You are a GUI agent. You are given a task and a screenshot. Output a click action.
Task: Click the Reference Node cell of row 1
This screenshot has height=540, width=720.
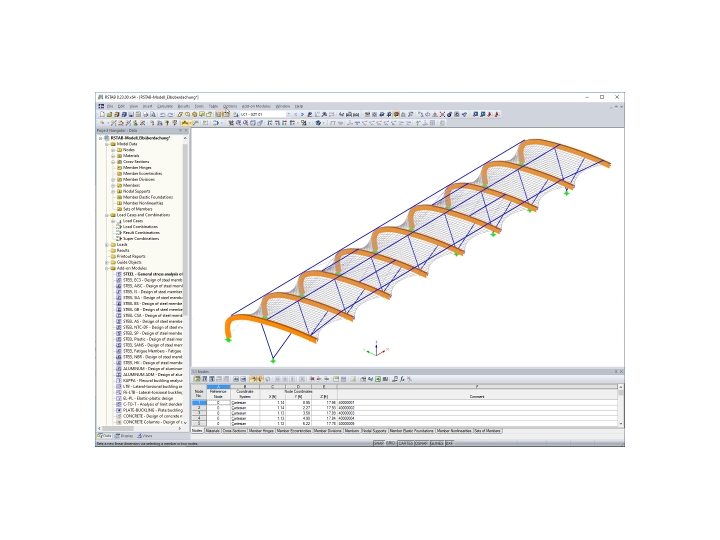tap(218, 403)
